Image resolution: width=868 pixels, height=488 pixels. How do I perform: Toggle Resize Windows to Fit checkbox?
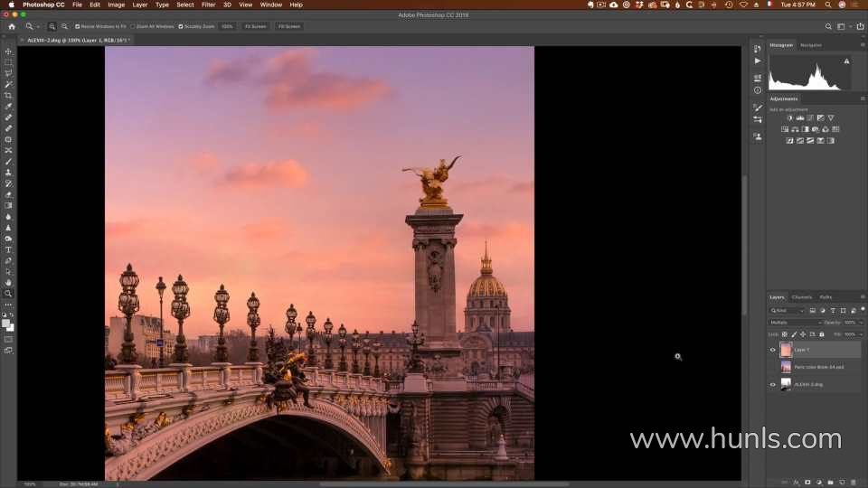click(78, 26)
